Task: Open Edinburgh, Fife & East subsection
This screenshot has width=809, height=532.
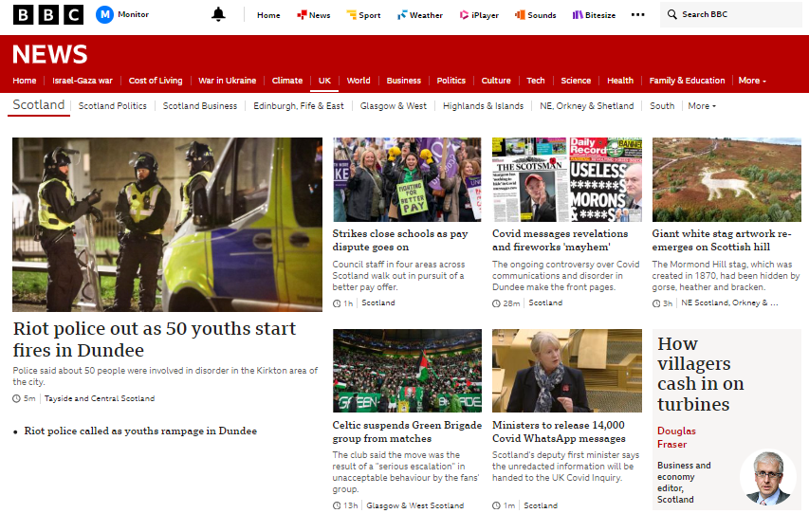Action: click(x=298, y=106)
